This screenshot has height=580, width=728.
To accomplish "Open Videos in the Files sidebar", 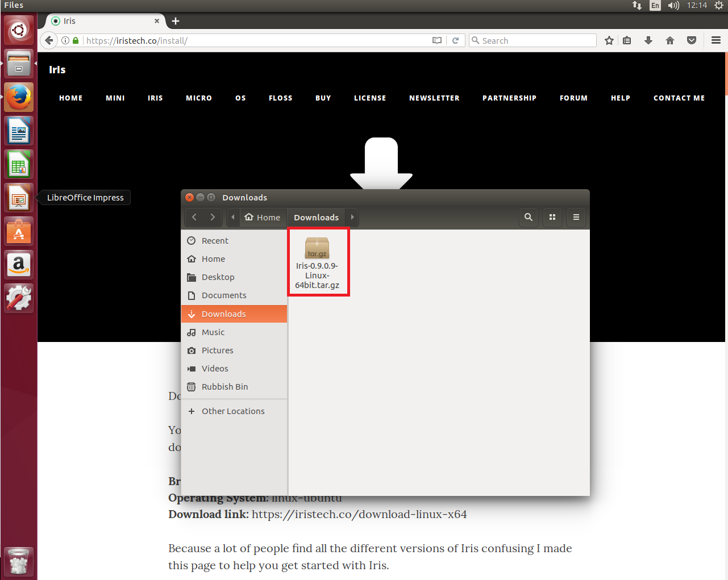I will pyautogui.click(x=234, y=369).
